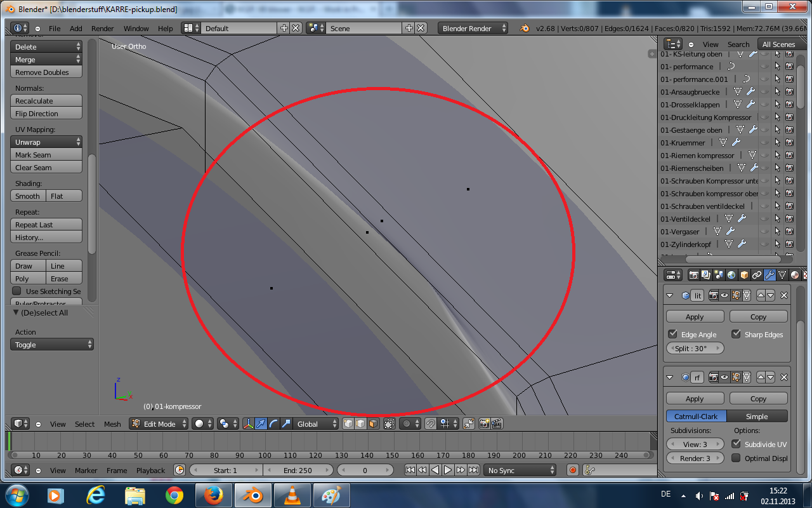The height and width of the screenshot is (508, 812).
Task: Open the Global orientation dropdown
Action: 316,424
